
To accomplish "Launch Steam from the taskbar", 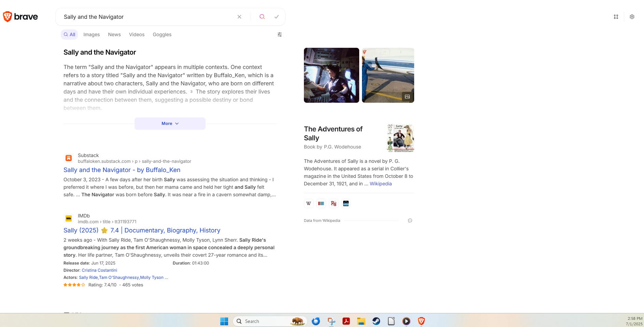I will click(376, 321).
